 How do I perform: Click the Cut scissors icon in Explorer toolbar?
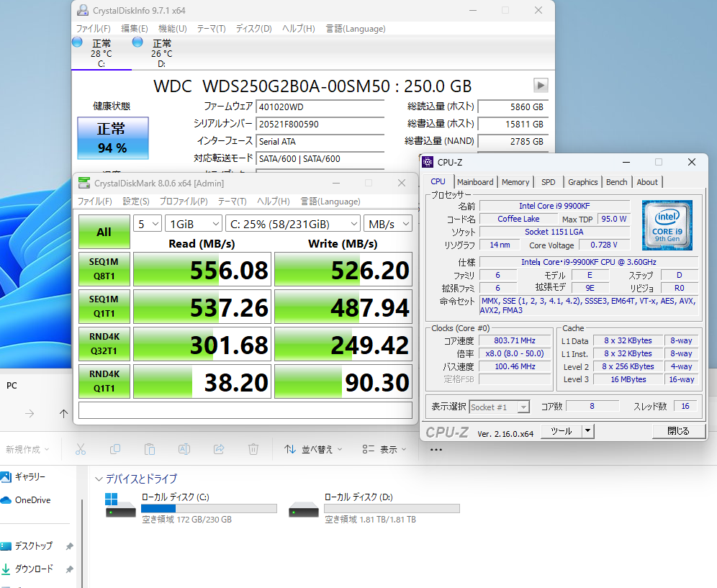coord(81,449)
